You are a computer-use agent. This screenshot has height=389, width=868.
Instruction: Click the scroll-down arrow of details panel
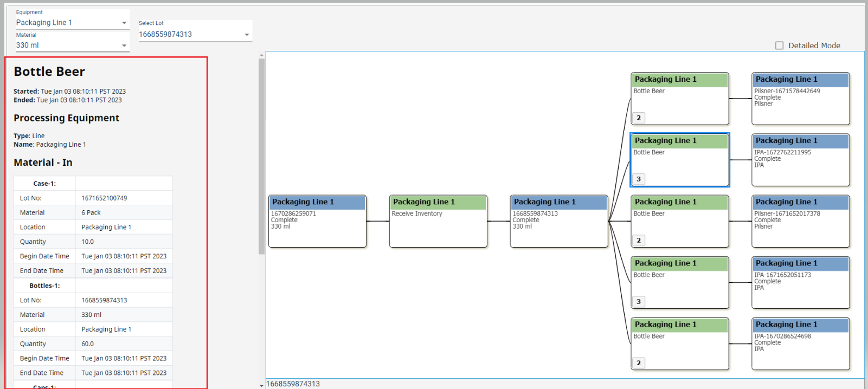pos(262,386)
